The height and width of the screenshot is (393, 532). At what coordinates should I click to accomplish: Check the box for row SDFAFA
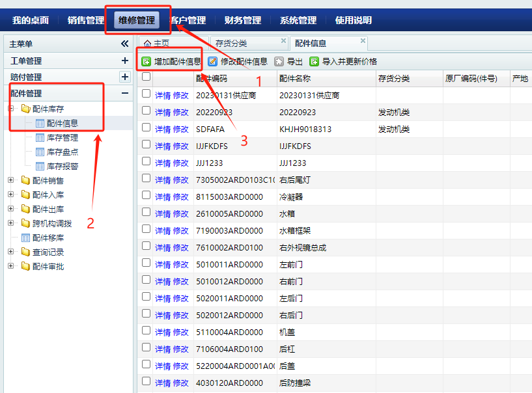[x=147, y=128]
